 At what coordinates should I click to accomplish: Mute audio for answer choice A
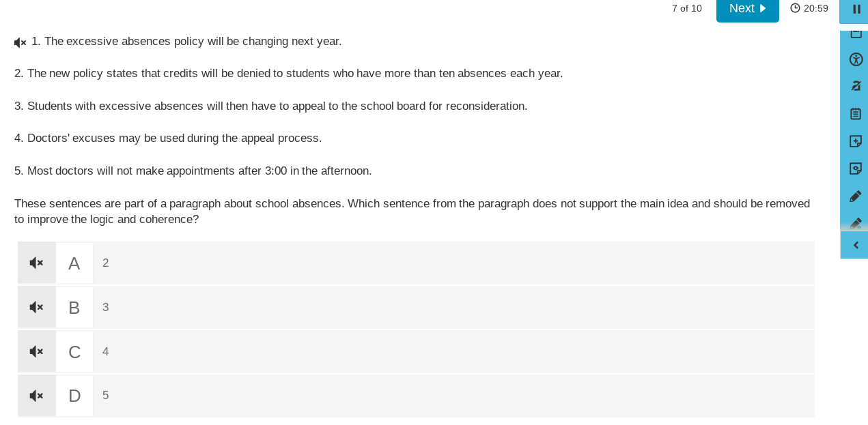36,263
